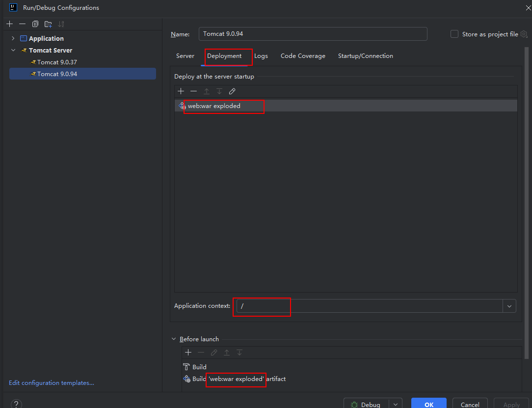Select the Tomcat Server tree node
532x408 pixels.
pos(51,50)
